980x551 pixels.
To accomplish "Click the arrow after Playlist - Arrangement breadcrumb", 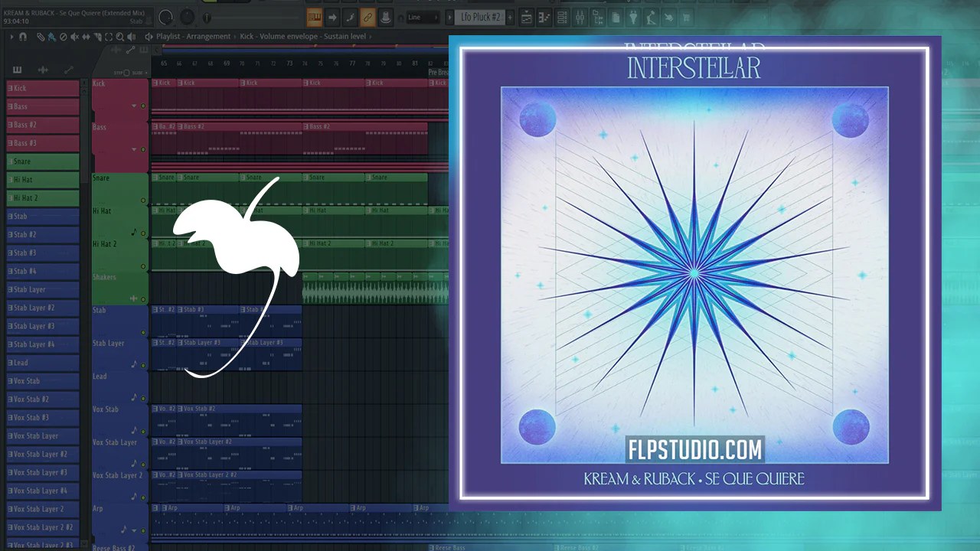I will [x=234, y=37].
